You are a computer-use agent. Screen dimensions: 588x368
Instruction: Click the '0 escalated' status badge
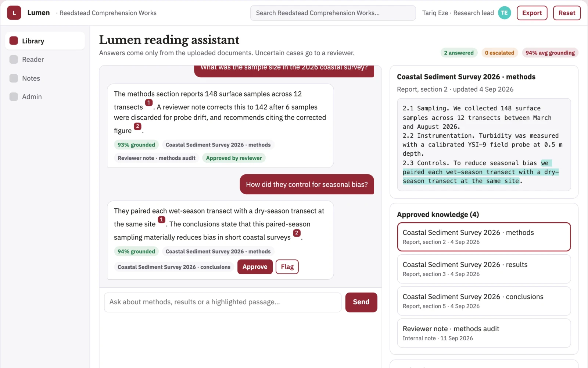point(499,53)
